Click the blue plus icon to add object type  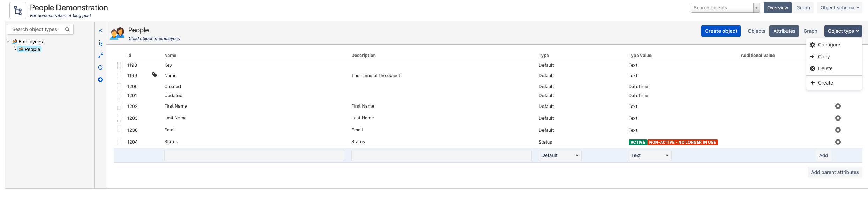[x=100, y=80]
